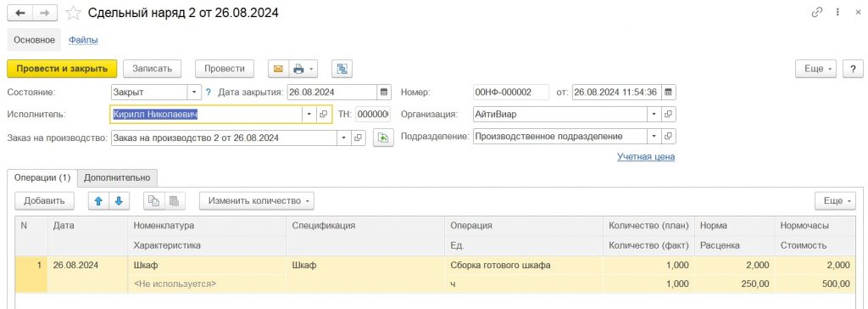868x309 pixels.
Task: Open calendar for the document date
Action: click(669, 92)
